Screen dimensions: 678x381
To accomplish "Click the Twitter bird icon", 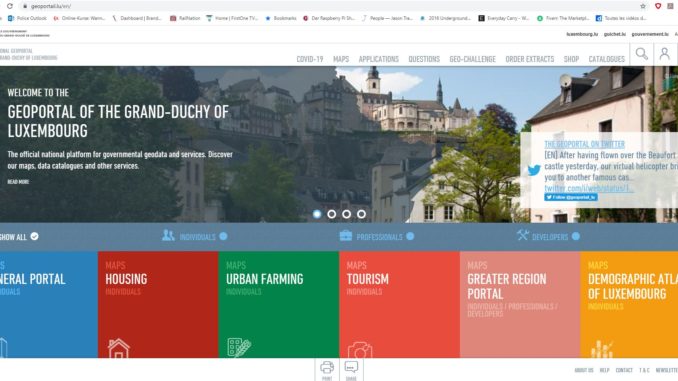I will pyautogui.click(x=534, y=170).
